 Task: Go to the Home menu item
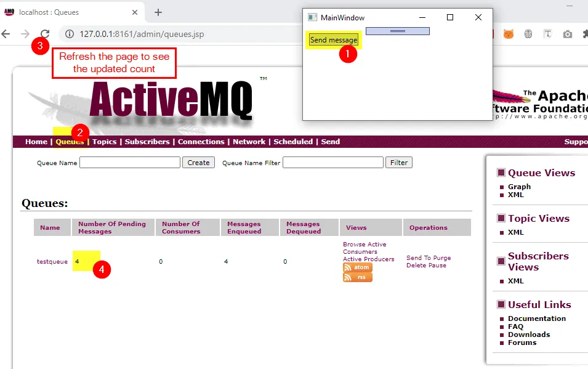[36, 142]
